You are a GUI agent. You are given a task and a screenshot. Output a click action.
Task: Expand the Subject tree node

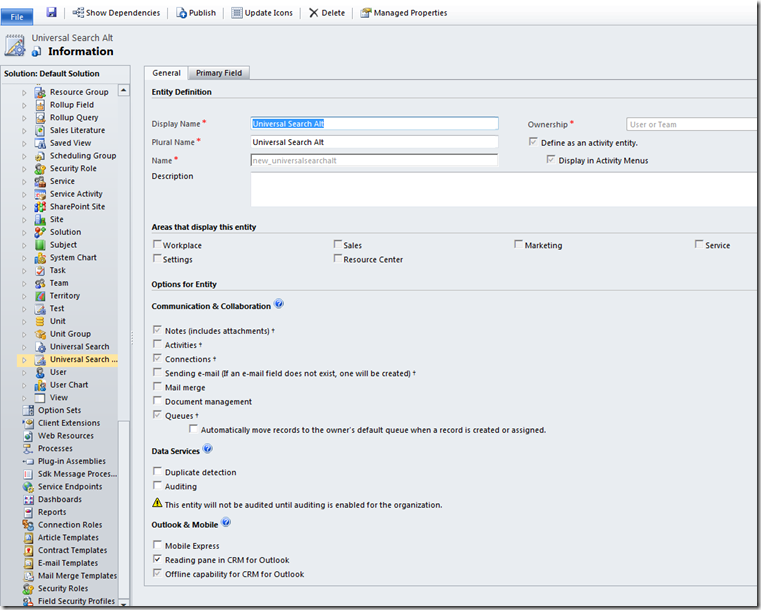coord(24,245)
